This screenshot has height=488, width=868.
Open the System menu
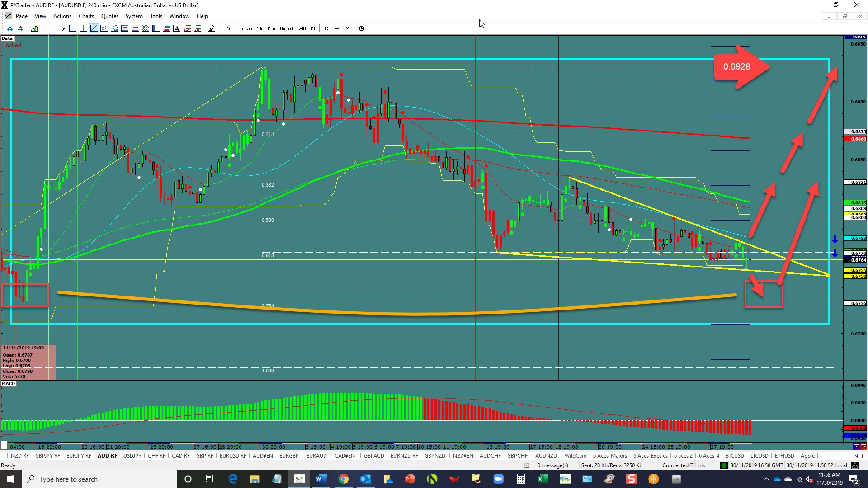coord(134,16)
